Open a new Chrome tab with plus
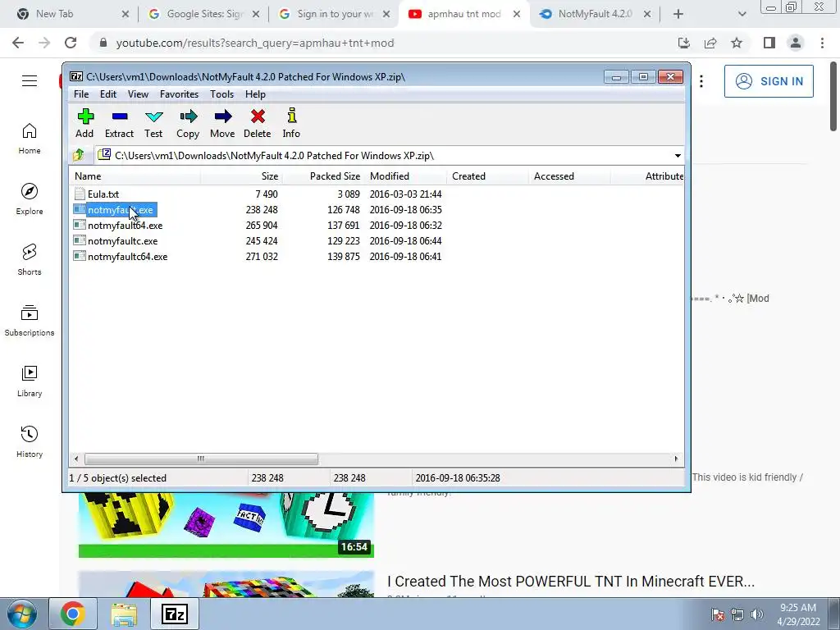This screenshot has width=840, height=630. [x=678, y=14]
